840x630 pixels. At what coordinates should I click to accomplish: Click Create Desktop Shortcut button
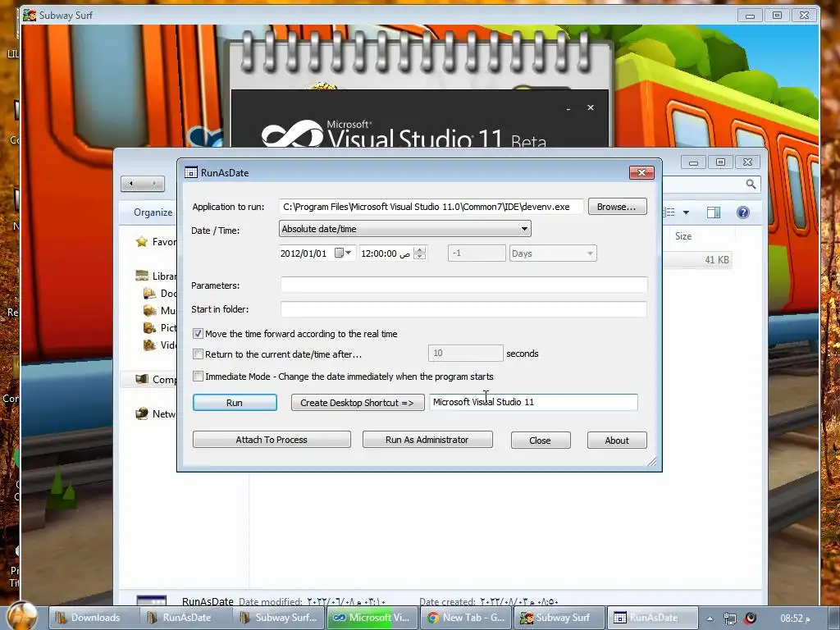coord(358,402)
